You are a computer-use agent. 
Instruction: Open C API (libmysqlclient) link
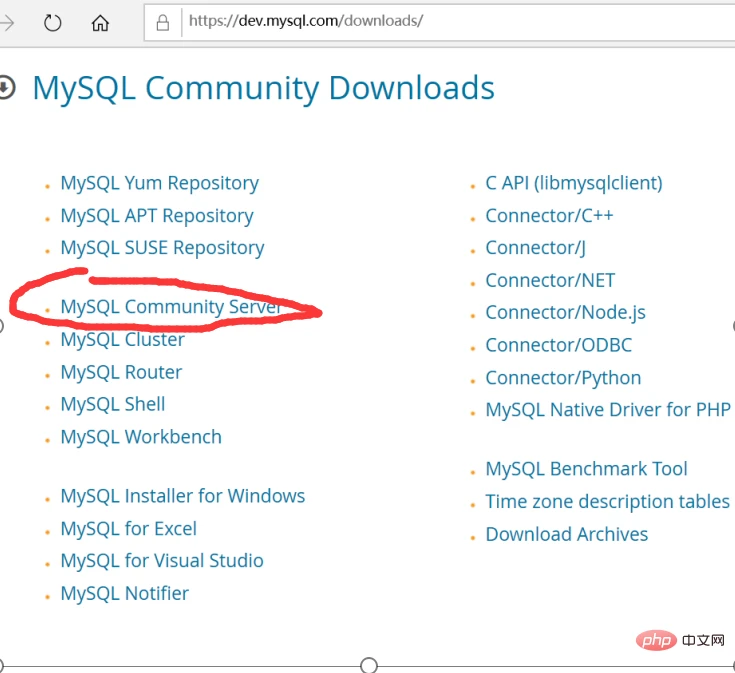574,183
